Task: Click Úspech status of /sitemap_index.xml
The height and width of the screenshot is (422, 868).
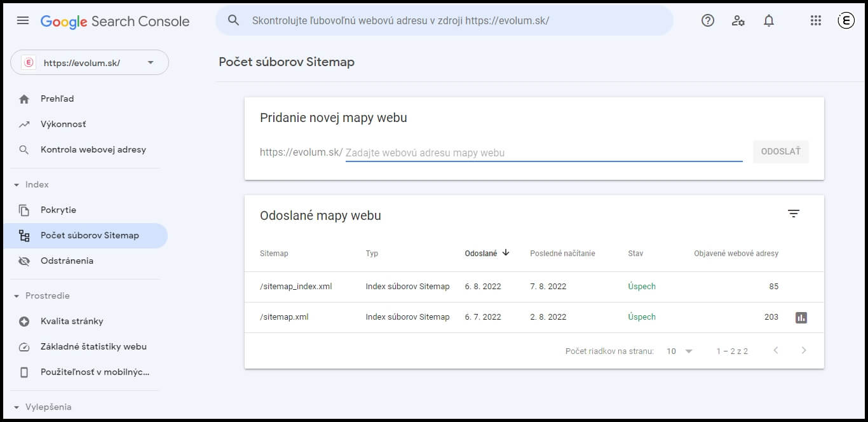Action: pyautogui.click(x=642, y=287)
